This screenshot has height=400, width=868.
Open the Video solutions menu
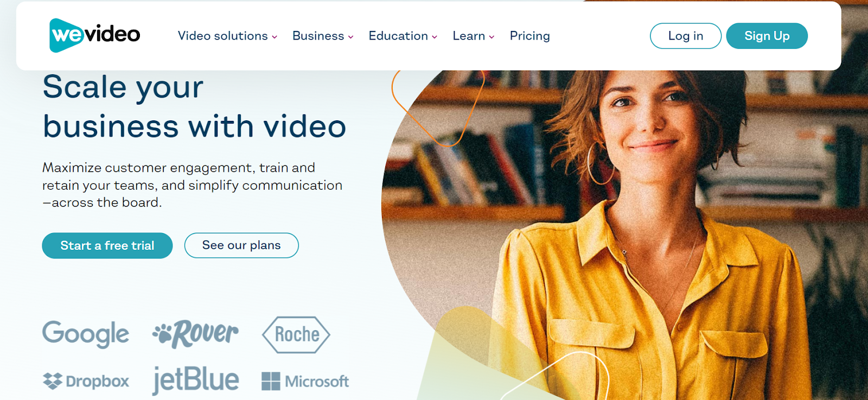[227, 36]
